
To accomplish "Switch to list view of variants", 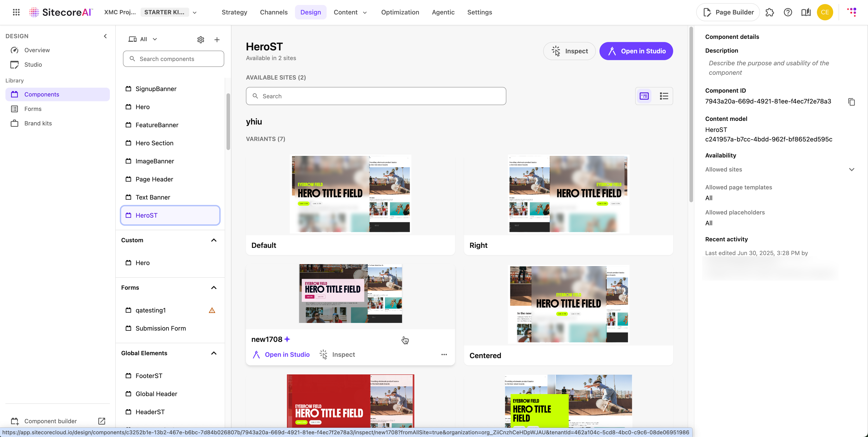I will 664,96.
